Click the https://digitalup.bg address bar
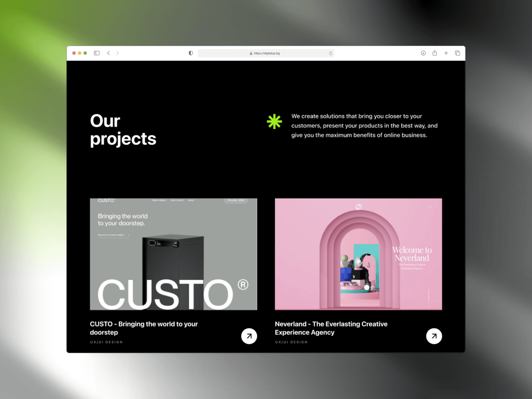Image resolution: width=532 pixels, height=399 pixels. pyautogui.click(x=266, y=53)
